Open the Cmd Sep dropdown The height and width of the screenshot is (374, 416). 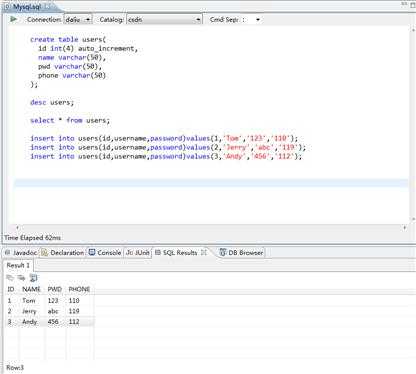[x=258, y=20]
